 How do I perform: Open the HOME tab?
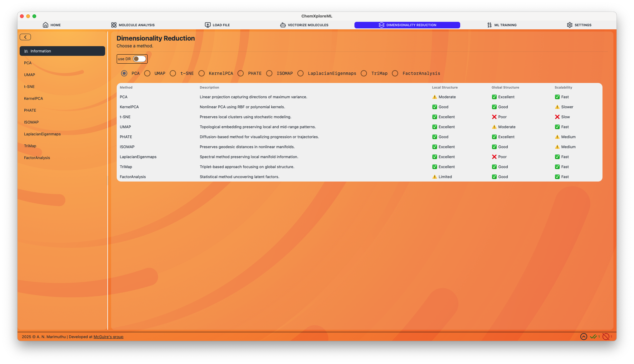(x=52, y=25)
